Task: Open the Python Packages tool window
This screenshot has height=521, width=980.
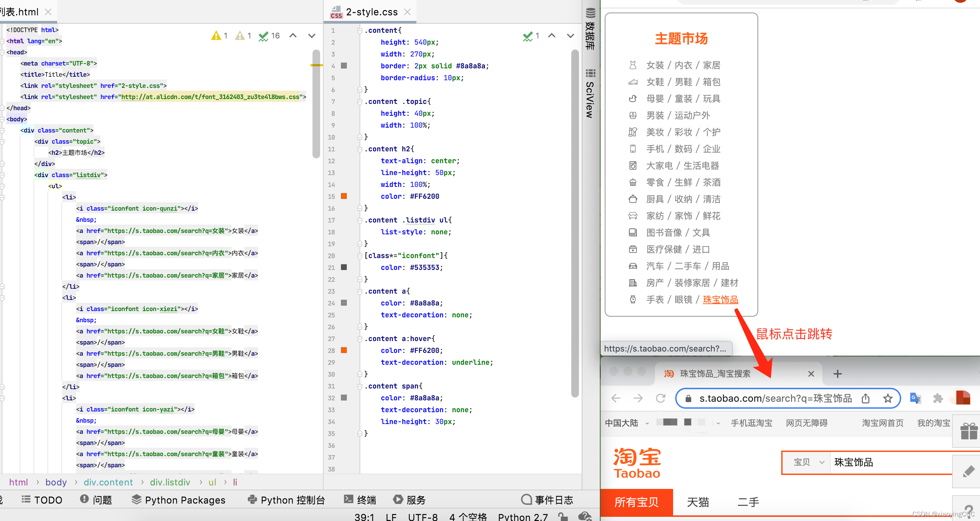Action: pos(179,500)
